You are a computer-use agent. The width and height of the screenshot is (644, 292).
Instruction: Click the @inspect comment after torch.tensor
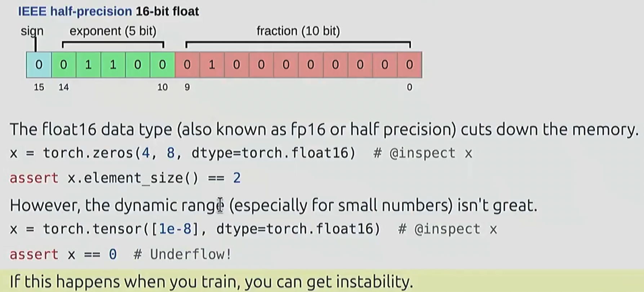click(x=447, y=229)
